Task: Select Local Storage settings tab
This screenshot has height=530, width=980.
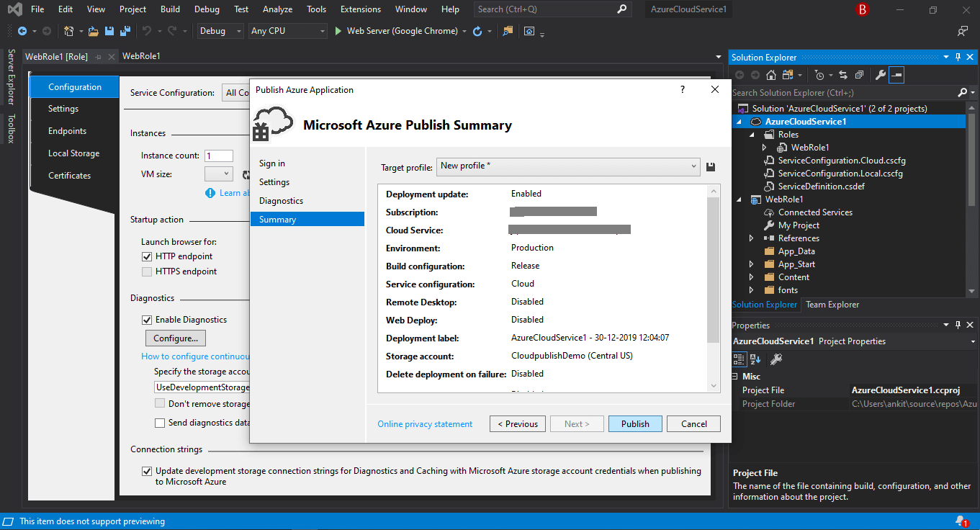Action: pyautogui.click(x=74, y=153)
